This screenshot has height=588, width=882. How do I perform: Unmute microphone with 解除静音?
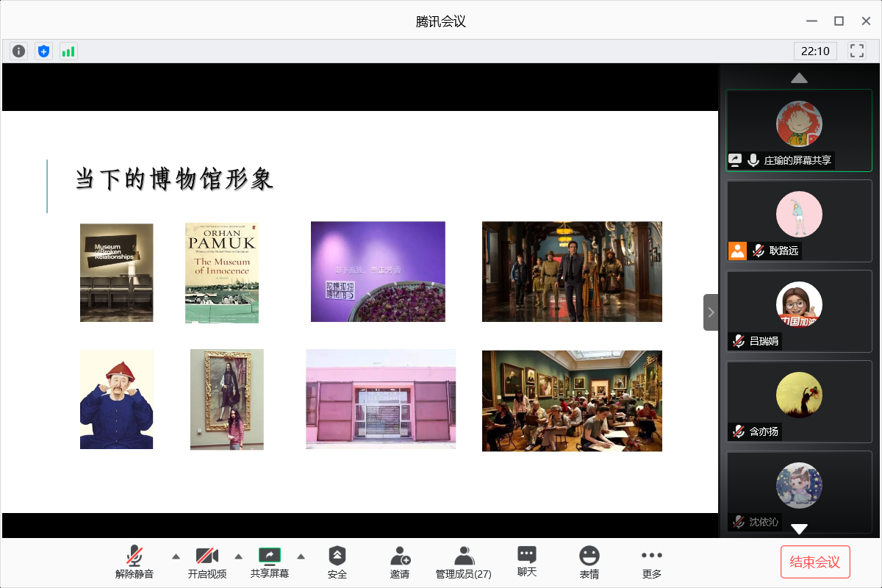tap(135, 562)
